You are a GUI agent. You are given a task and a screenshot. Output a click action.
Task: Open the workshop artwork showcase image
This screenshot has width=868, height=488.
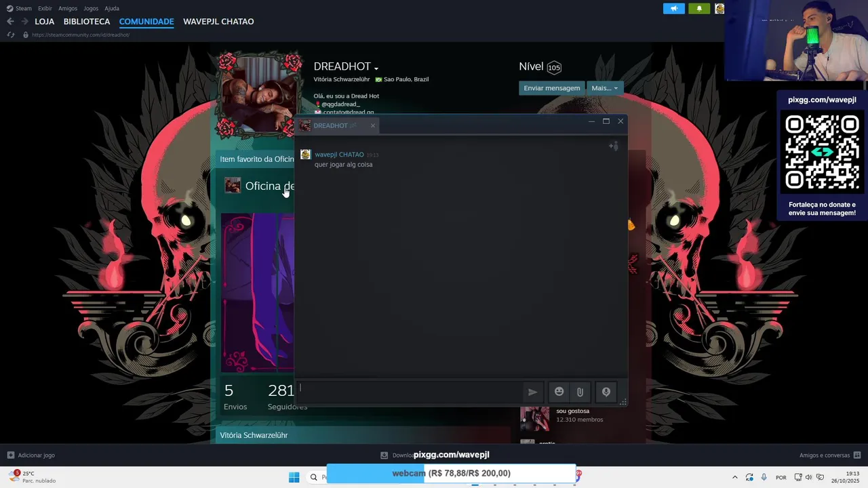258,292
